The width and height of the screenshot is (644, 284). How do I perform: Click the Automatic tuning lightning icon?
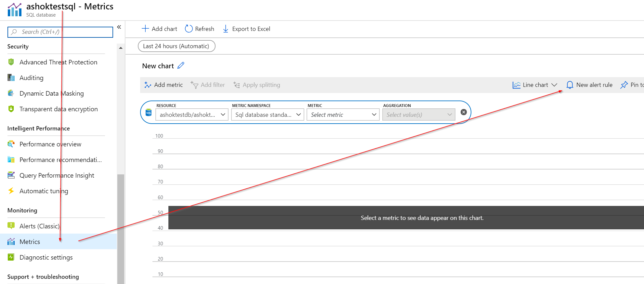11,191
